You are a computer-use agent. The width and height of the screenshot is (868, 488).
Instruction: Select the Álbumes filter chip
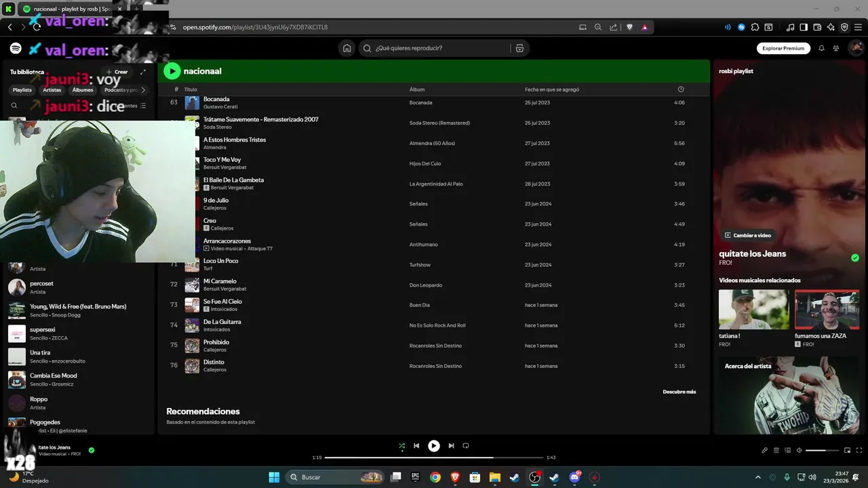click(83, 89)
